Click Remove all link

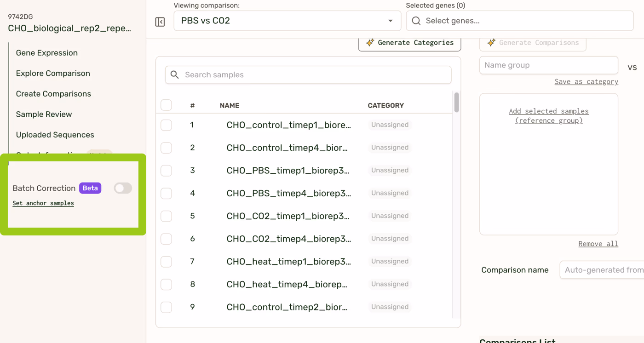[x=598, y=244]
